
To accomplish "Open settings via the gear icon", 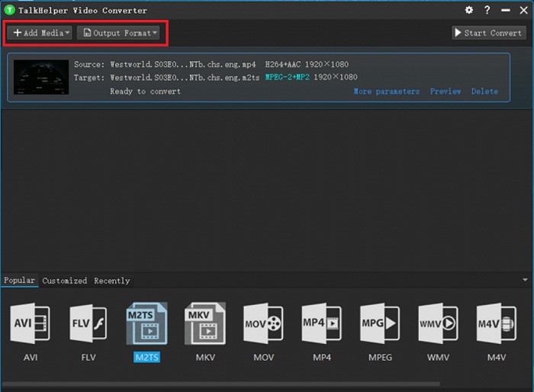I will click(x=469, y=10).
